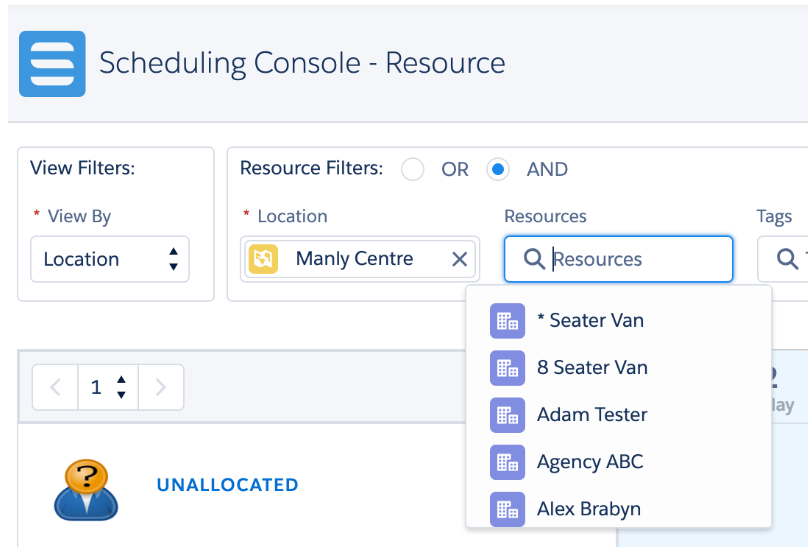Viewport: 808px width, 557px height.
Task: Select the OR resource filter option
Action: coord(412,169)
